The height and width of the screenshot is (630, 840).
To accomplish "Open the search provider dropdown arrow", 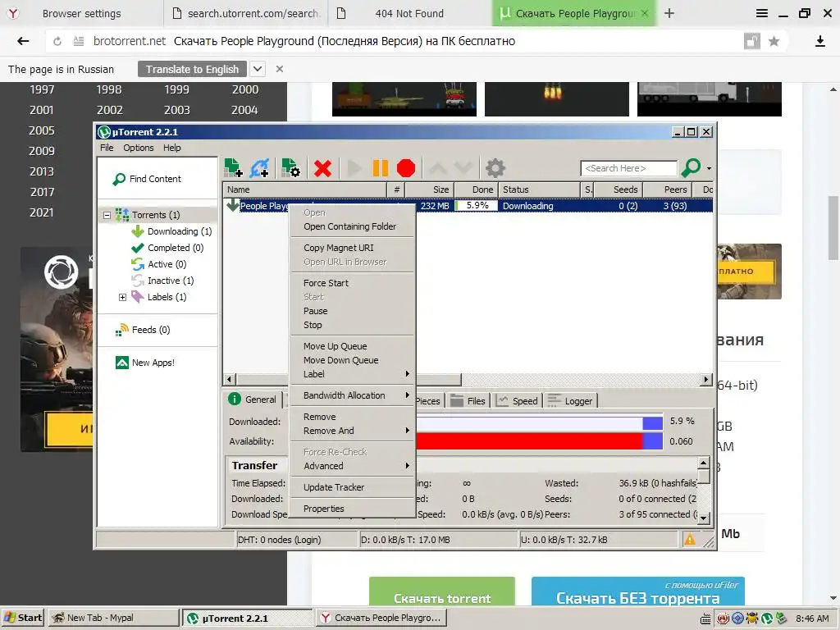I will [x=709, y=168].
